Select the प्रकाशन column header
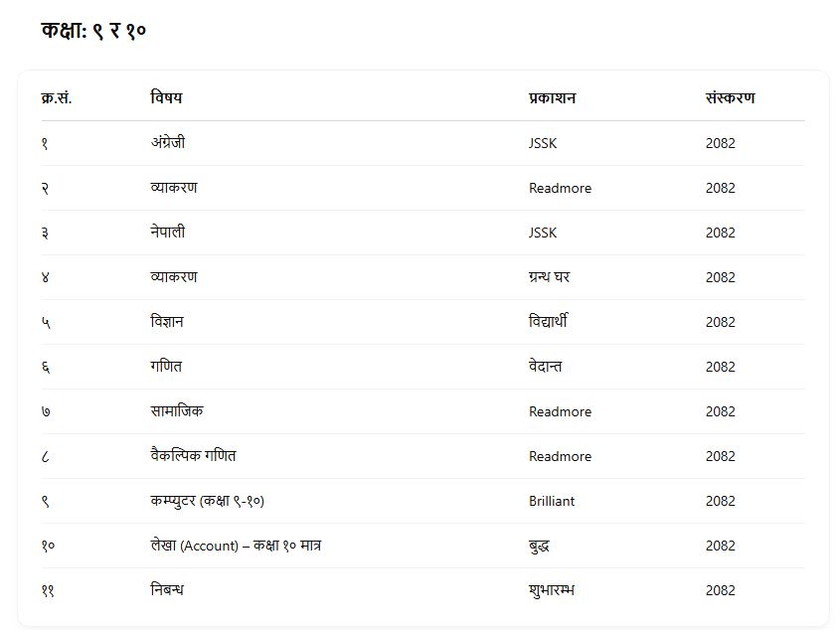This screenshot has width=840, height=630. [x=552, y=97]
